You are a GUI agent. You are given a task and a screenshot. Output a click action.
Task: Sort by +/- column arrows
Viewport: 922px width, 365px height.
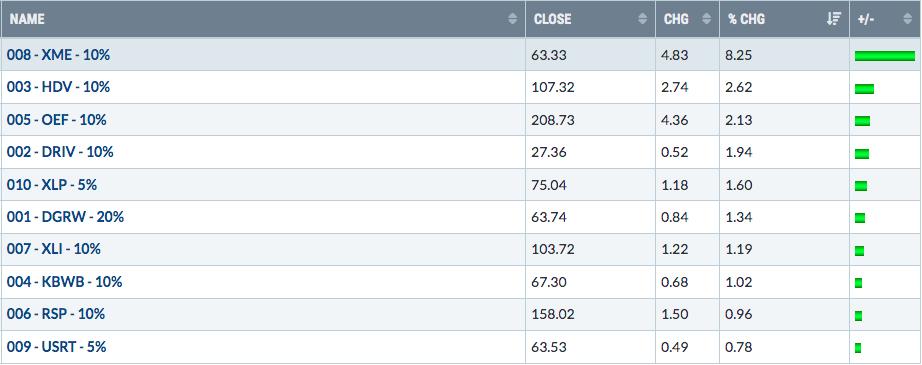click(907, 19)
